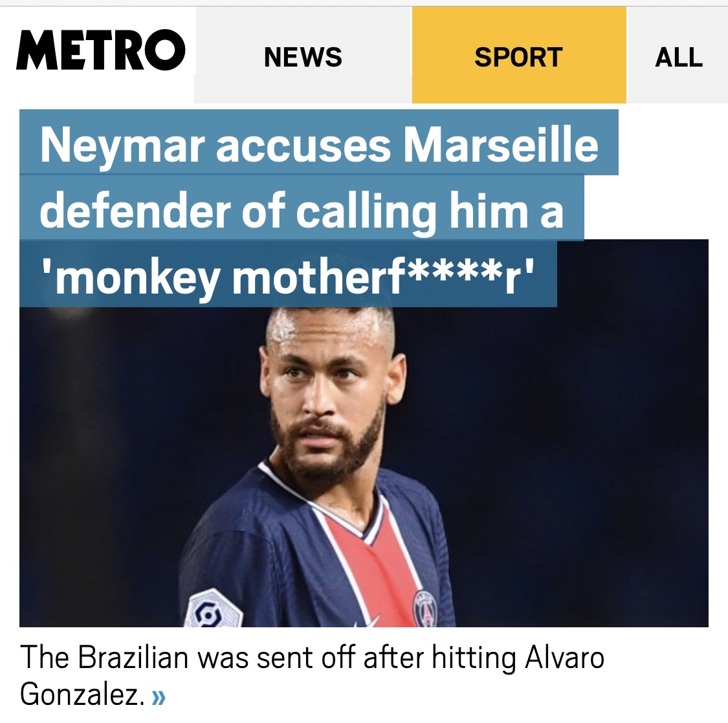Click the quoted headline line with asterisks
The height and width of the screenshot is (723, 728).
[x=288, y=275]
